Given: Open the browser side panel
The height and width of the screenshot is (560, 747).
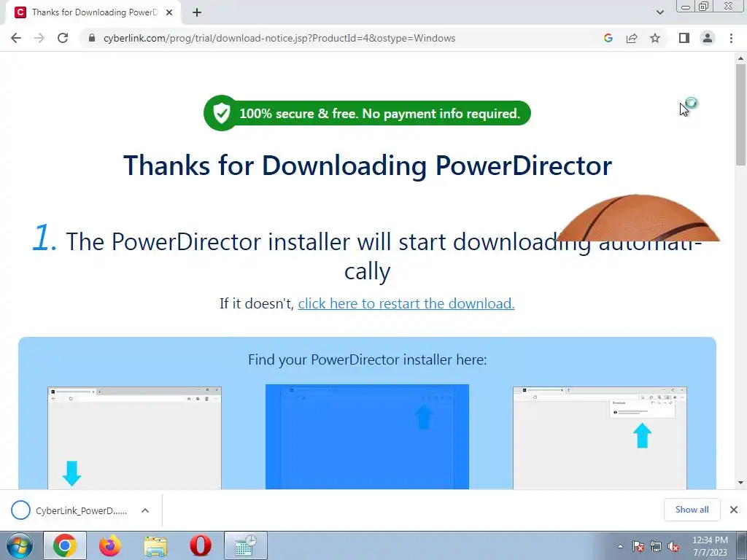Looking at the screenshot, I should (684, 38).
